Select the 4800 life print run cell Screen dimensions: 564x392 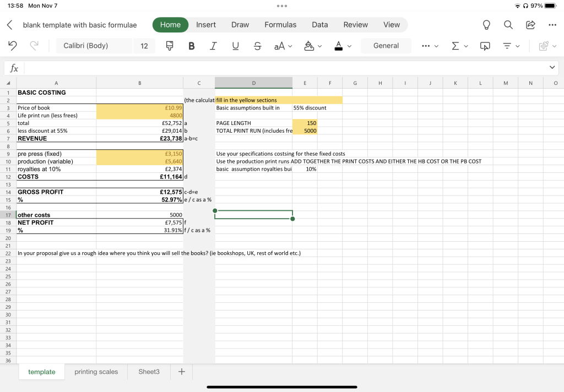click(x=140, y=115)
